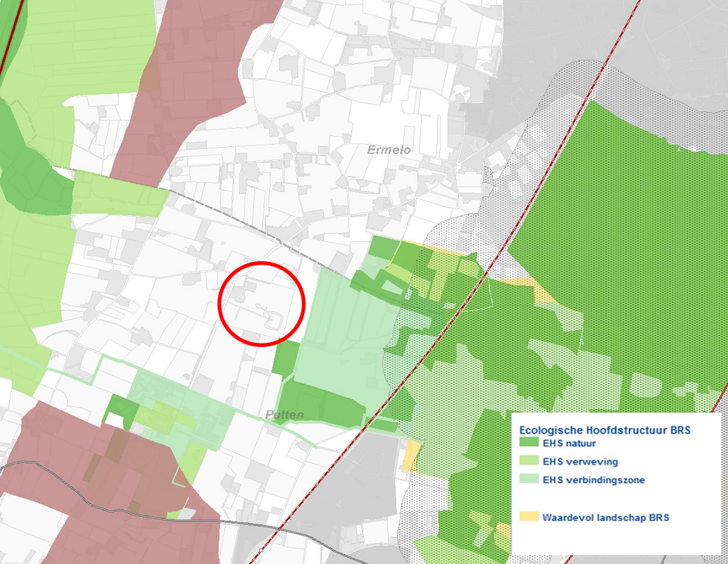This screenshot has height=564, width=728.
Task: Click the Putten place name label
Action: click(x=285, y=415)
